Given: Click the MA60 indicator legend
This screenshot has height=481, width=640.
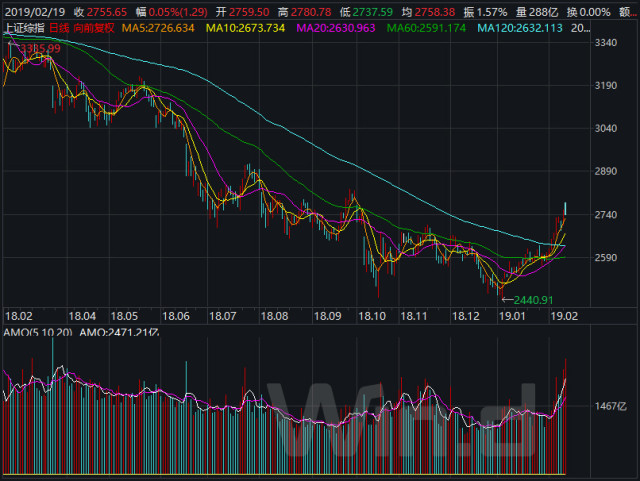Looking at the screenshot, I should click(x=428, y=28).
